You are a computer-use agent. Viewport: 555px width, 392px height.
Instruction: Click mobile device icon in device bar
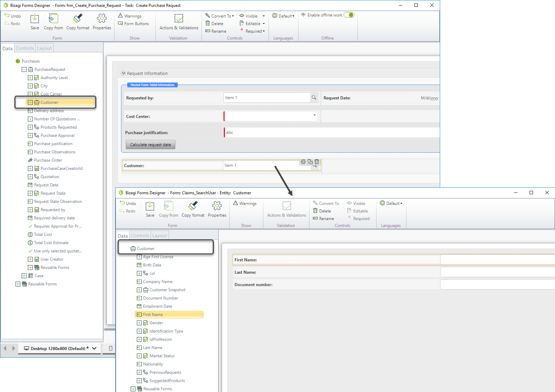tap(111, 348)
